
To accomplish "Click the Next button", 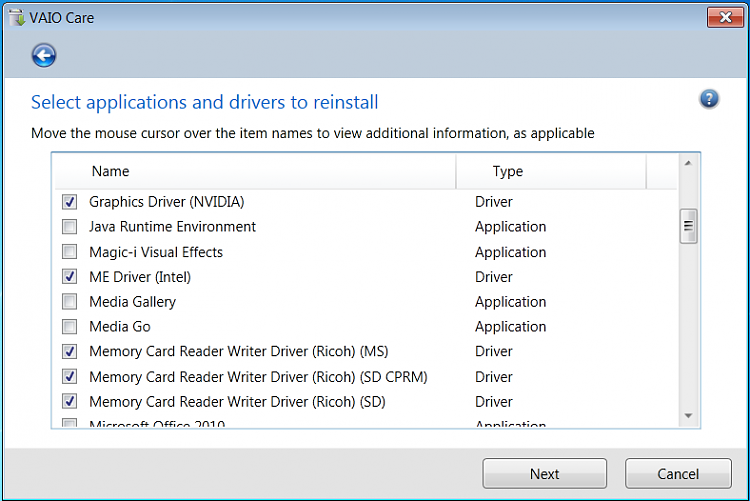I will click(544, 474).
